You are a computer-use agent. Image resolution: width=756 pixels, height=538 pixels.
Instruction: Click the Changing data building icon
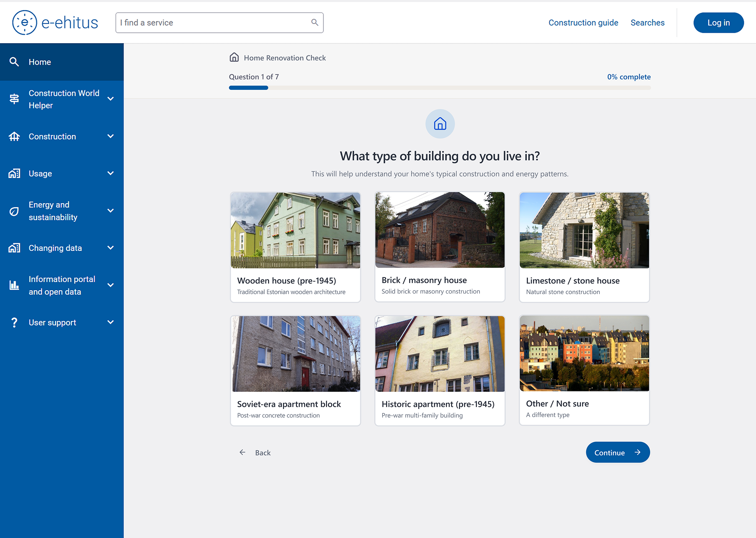pos(14,248)
